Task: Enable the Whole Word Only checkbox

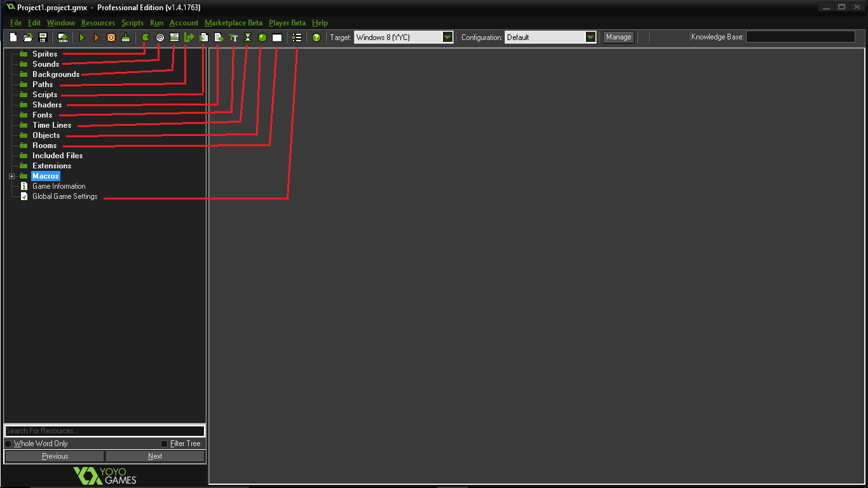Action: point(8,444)
